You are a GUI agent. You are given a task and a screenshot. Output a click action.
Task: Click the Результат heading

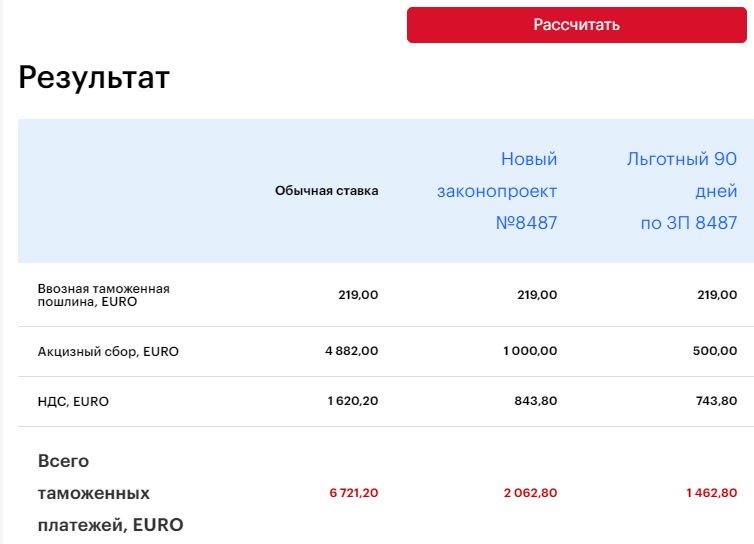pyautogui.click(x=94, y=77)
